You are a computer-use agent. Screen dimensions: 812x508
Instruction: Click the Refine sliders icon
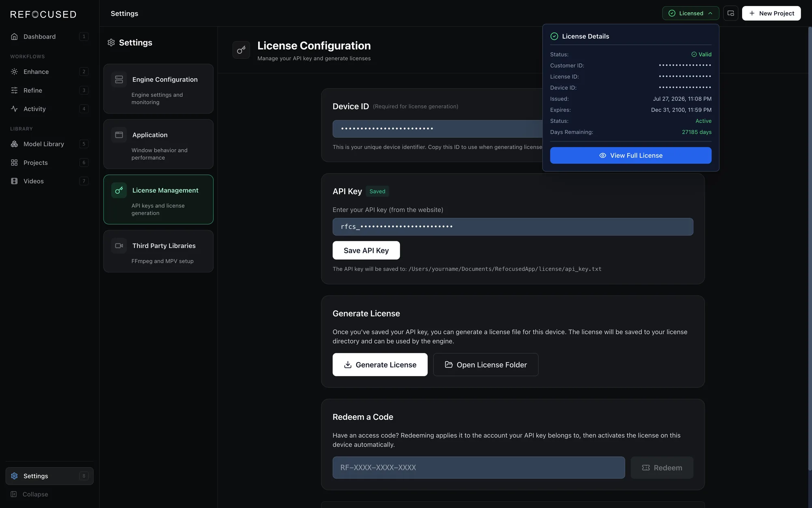point(14,90)
